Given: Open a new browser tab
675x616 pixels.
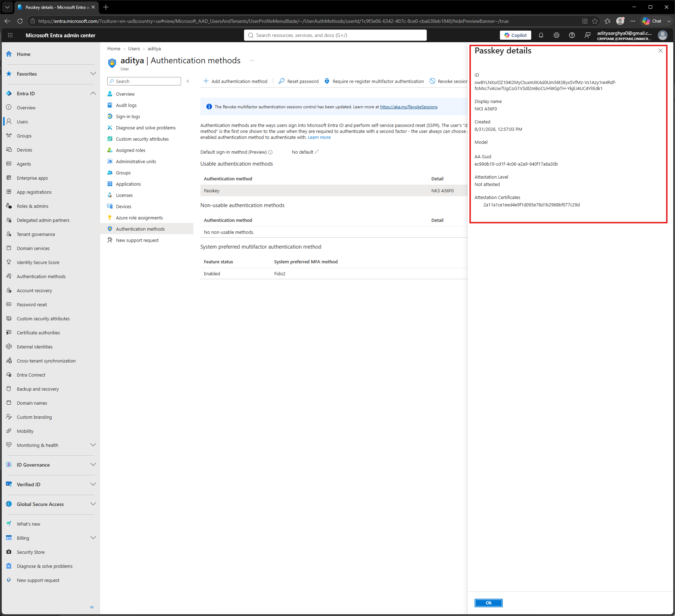Looking at the screenshot, I should point(106,7).
